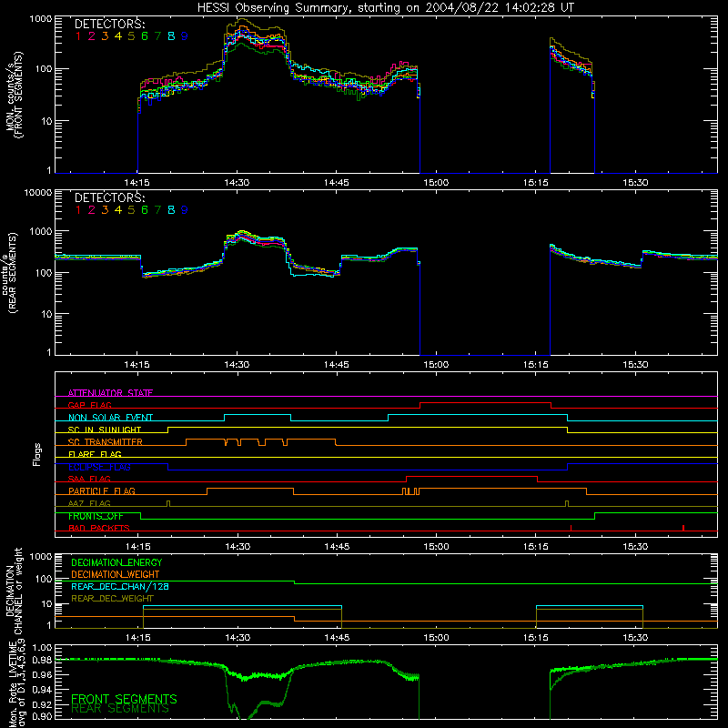Click 14:45 tick under decimation plot
This screenshot has width=728, height=728.
tap(337, 637)
